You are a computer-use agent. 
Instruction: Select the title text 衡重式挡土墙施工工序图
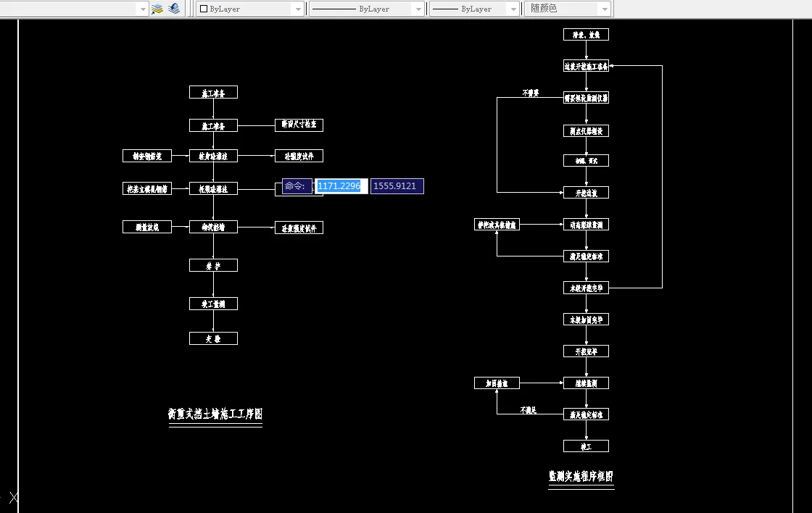(x=215, y=414)
